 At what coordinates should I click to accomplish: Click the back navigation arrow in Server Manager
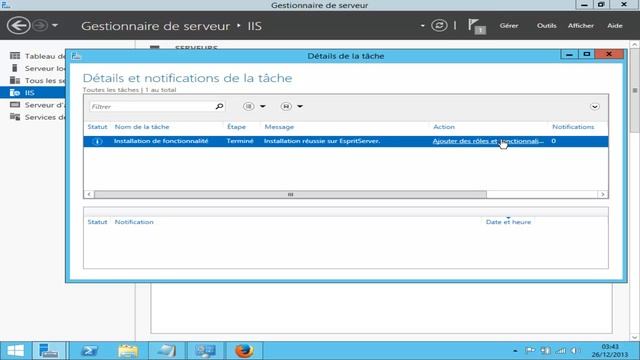(x=18, y=25)
